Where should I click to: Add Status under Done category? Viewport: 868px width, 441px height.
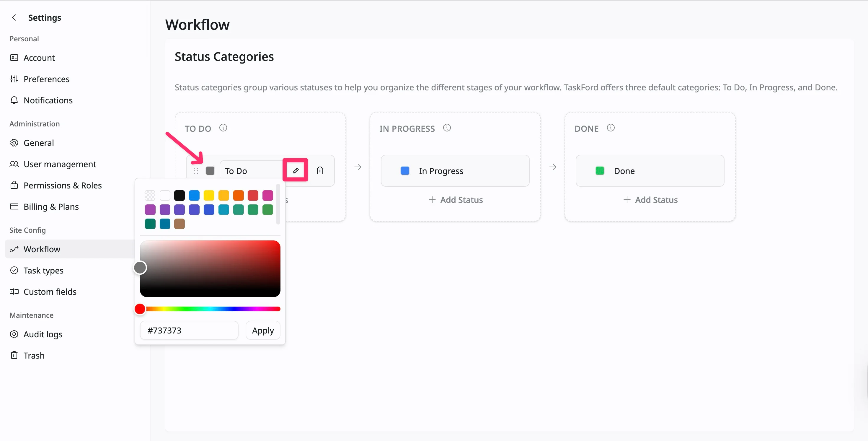point(650,200)
